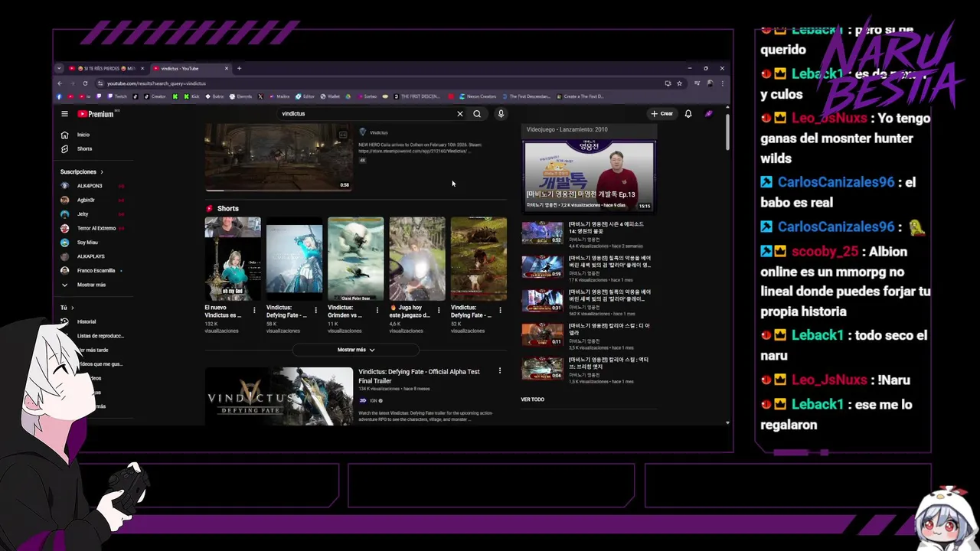Open the Twitch bookmark
980x551 pixels.
click(x=117, y=96)
